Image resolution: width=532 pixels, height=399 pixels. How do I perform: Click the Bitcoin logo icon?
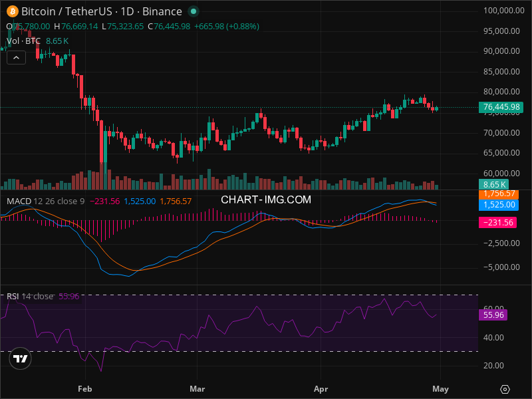(13, 11)
